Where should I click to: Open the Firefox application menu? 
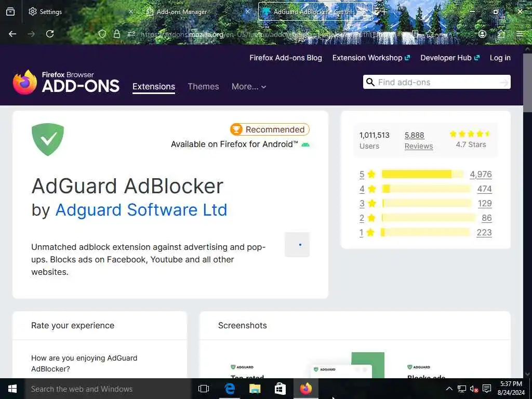point(520,34)
